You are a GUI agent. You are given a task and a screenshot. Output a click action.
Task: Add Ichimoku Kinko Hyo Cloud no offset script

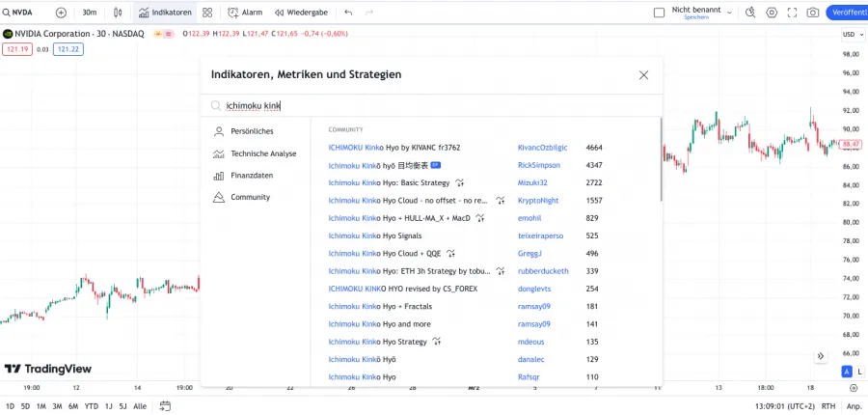coord(408,201)
